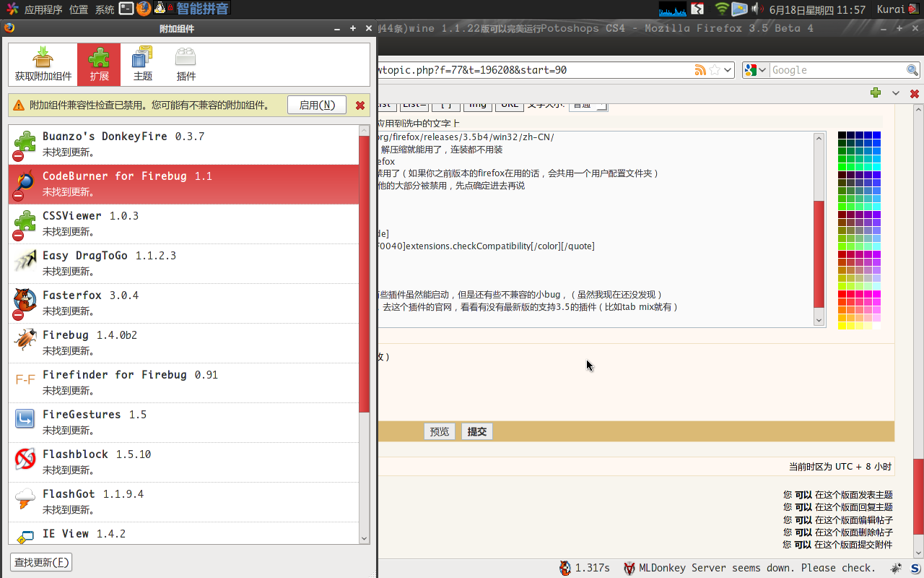Open the 系统 system menu
924x578 pixels.
[x=105, y=9]
